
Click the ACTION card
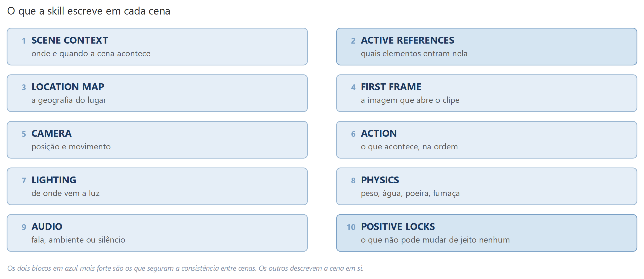click(x=487, y=140)
